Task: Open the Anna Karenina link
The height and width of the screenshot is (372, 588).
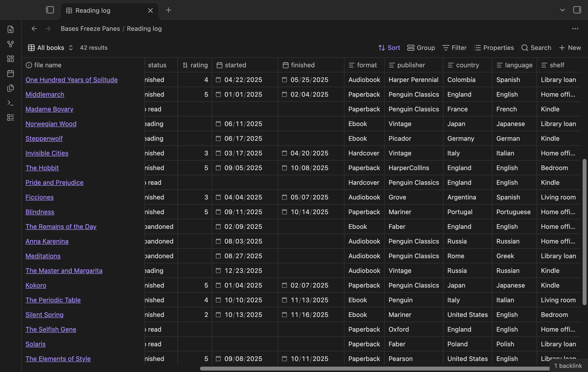Action: (47, 241)
